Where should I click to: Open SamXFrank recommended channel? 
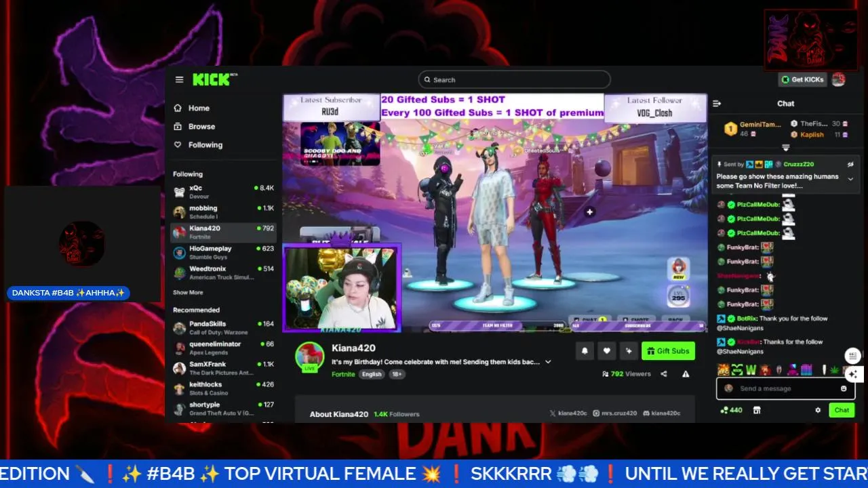[x=223, y=369]
